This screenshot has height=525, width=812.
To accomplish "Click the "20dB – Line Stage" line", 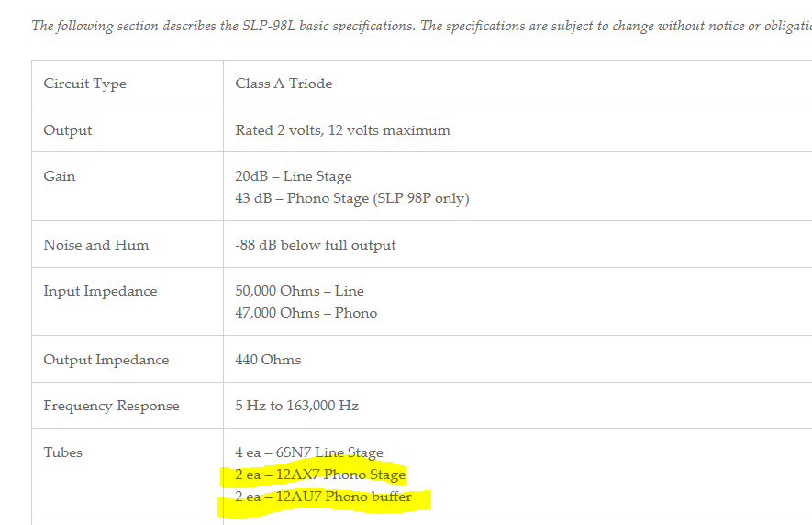I will [x=294, y=176].
